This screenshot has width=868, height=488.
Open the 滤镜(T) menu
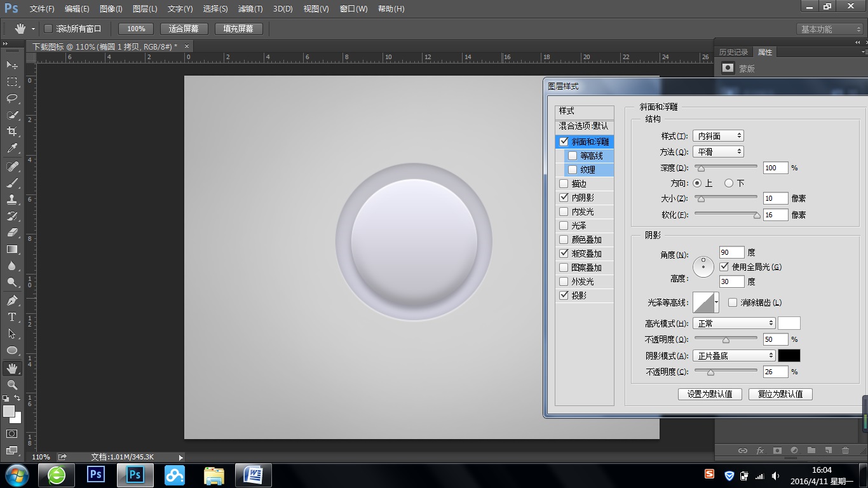coord(250,9)
